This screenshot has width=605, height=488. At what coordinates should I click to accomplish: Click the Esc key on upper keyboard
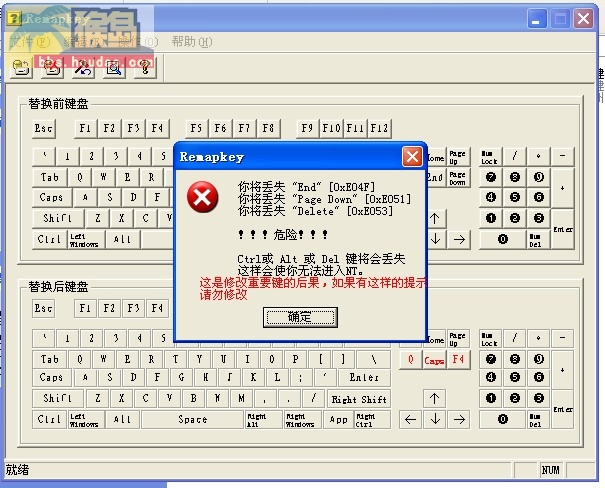click(x=44, y=128)
